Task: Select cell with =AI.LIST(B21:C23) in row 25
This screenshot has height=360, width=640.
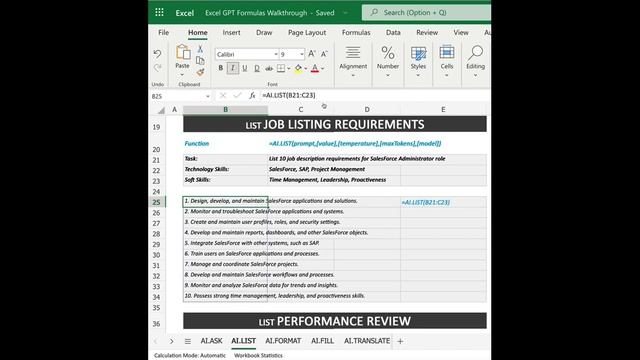Action: [443, 202]
